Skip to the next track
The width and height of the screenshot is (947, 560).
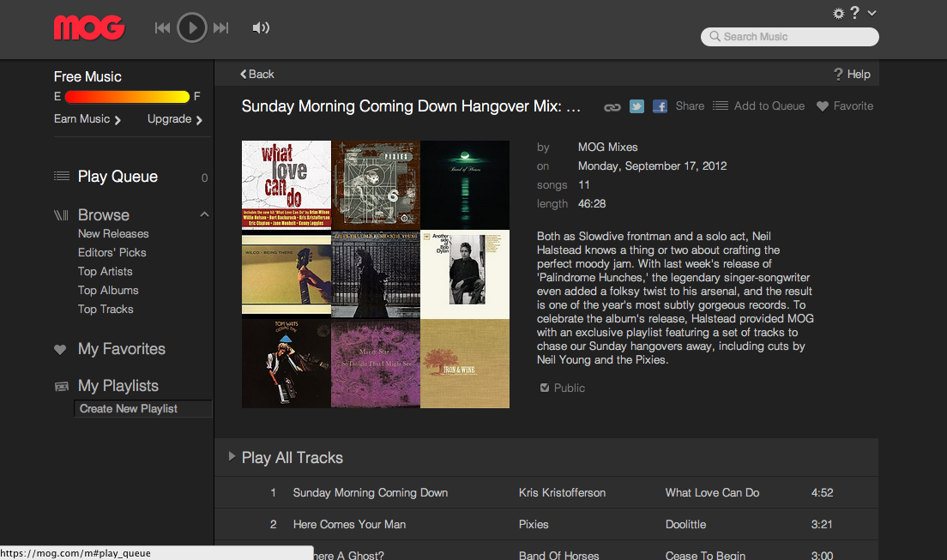coord(221,27)
